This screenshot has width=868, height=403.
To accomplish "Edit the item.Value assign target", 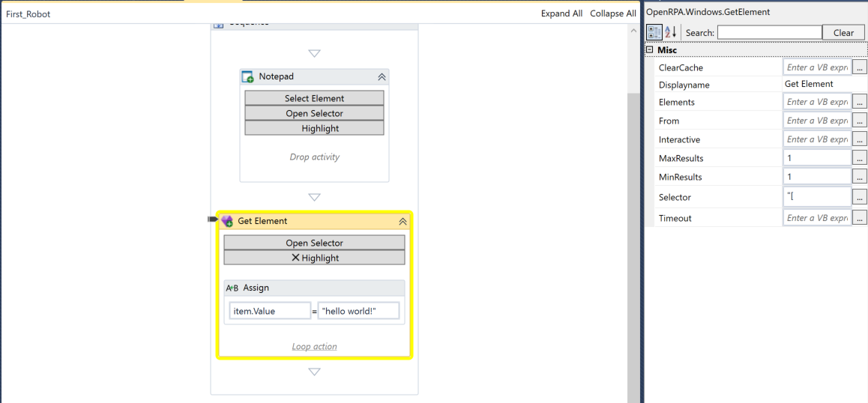I will tap(270, 311).
